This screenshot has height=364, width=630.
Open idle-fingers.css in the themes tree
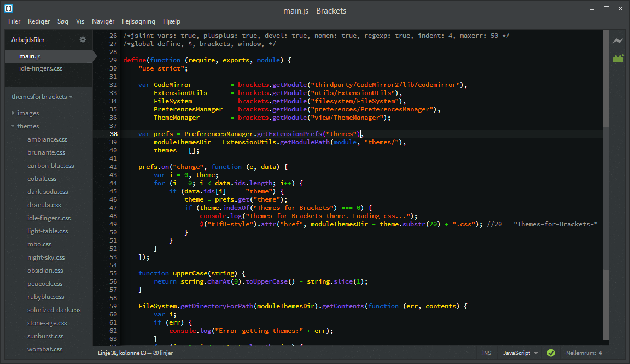click(x=49, y=218)
